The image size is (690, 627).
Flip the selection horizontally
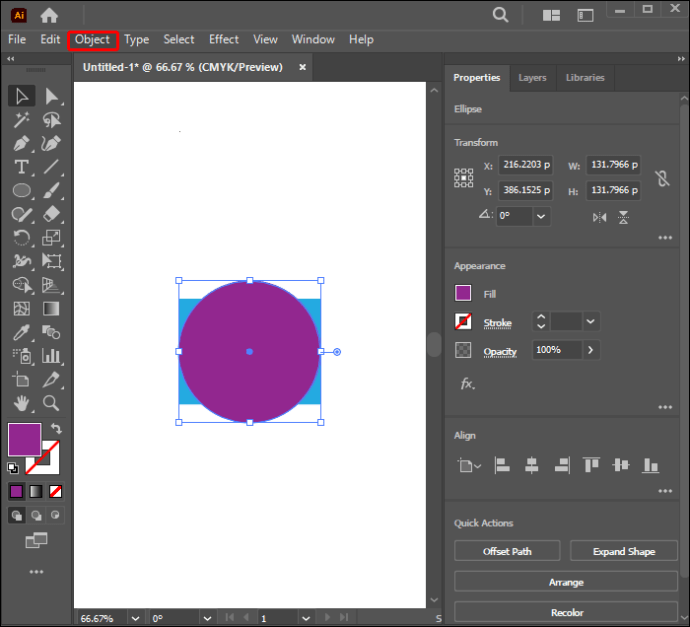[x=599, y=217]
